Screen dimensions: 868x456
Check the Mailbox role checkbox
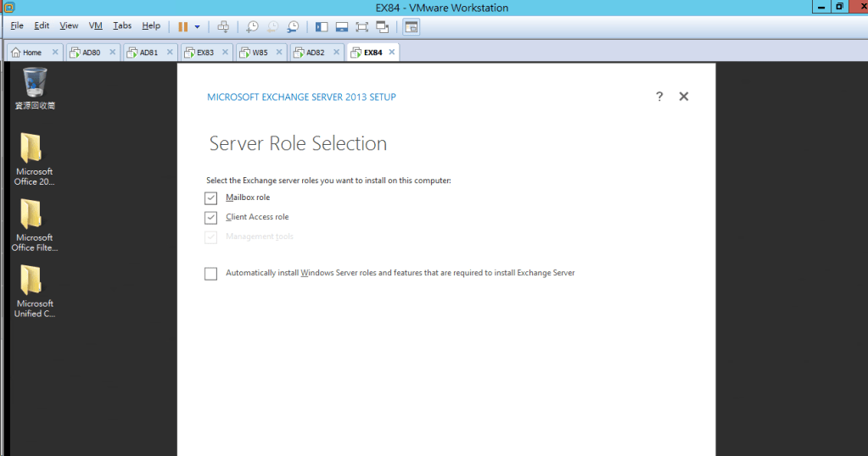coord(211,198)
